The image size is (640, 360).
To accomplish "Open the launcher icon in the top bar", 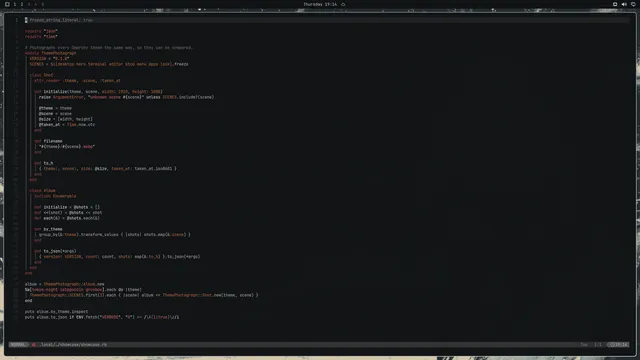I will coord(7,4).
